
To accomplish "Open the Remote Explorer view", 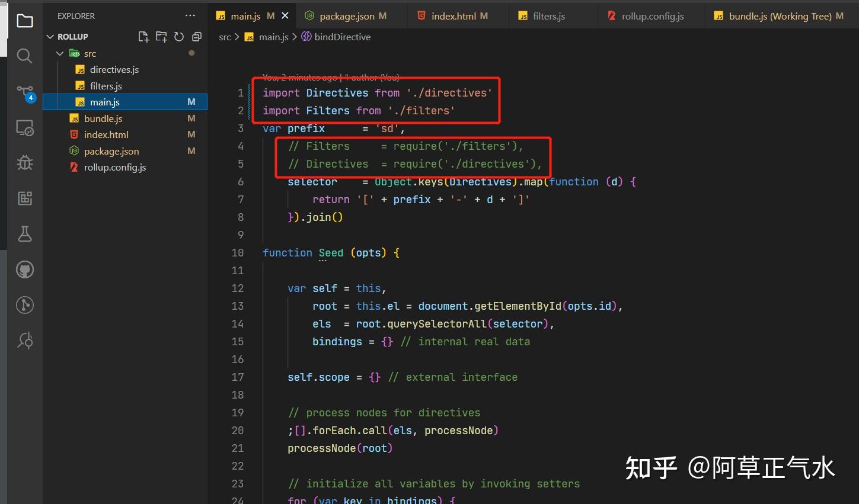I will pyautogui.click(x=25, y=128).
